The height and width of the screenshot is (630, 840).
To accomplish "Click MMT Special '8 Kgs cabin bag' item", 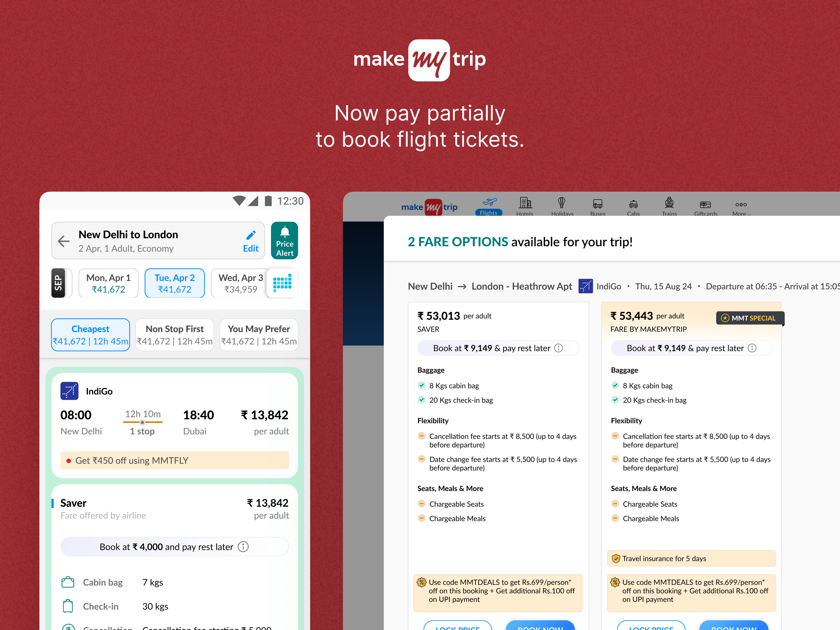I will (647, 385).
